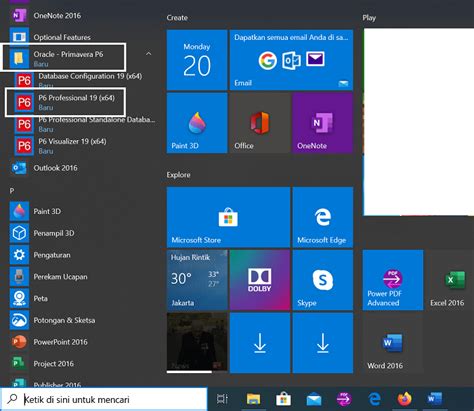The height and width of the screenshot is (411, 474).
Task: Open the Skype tile
Action: (x=323, y=280)
